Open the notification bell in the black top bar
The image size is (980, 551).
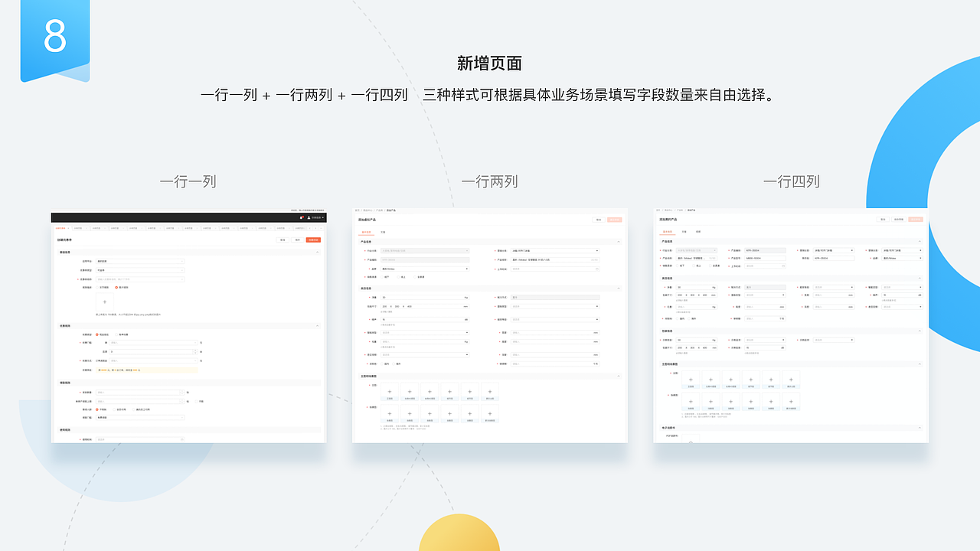(302, 217)
